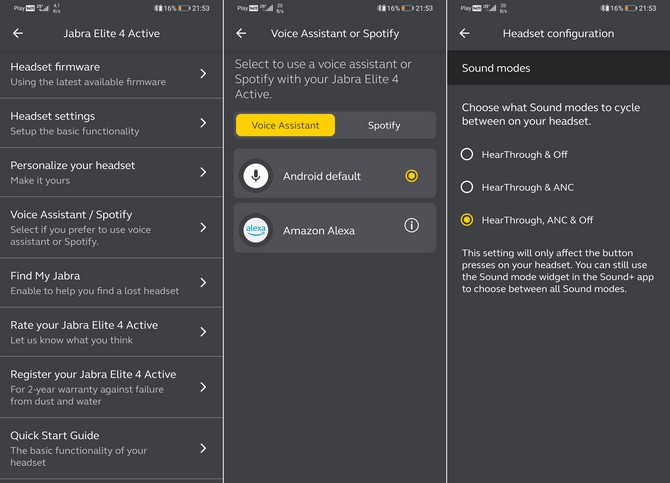Tap 'Enable to help you find a lost headset'
Viewport: 670px width, 483px height.
pyautogui.click(x=94, y=291)
